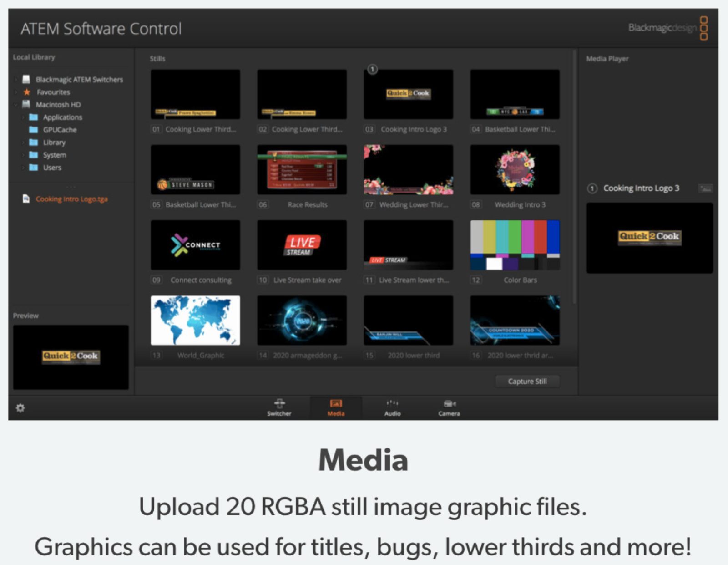Open the settings gear icon

[x=20, y=408]
